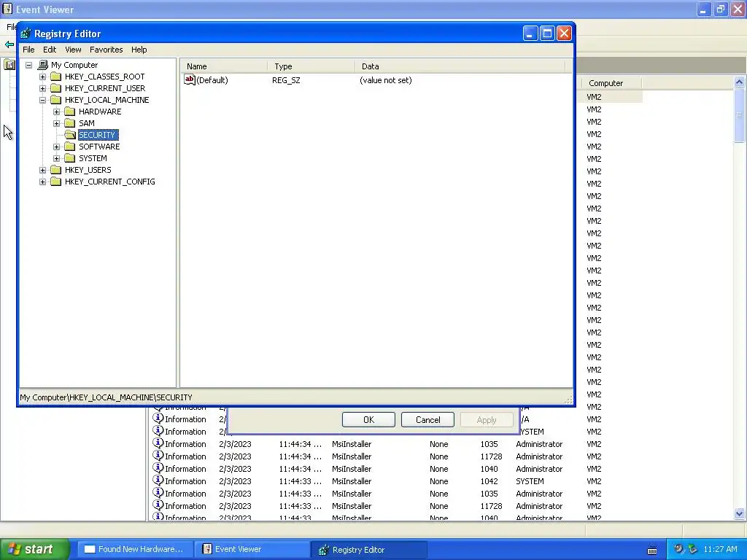Click the HKEY_CLASSES_ROOT folder icon
Viewport: 747px width, 560px height.
[55, 76]
